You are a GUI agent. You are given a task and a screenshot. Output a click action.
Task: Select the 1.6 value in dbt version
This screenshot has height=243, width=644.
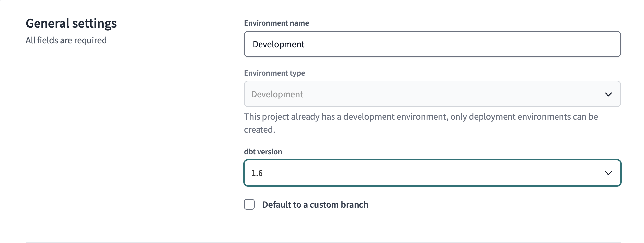pyautogui.click(x=257, y=173)
